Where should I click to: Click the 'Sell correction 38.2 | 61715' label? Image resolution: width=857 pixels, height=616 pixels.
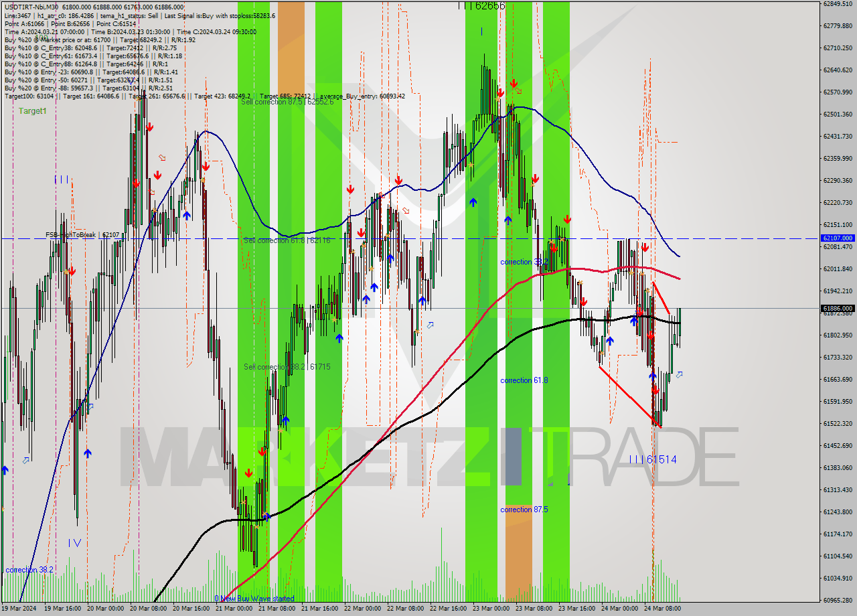click(287, 367)
